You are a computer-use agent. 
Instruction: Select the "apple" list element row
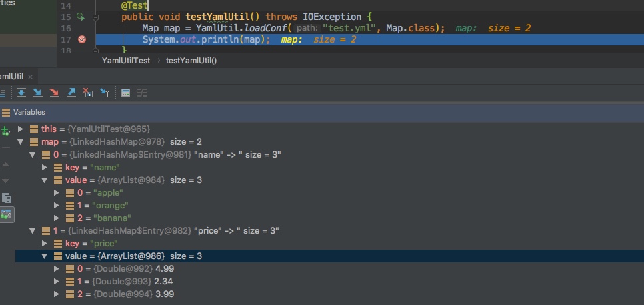point(329,192)
